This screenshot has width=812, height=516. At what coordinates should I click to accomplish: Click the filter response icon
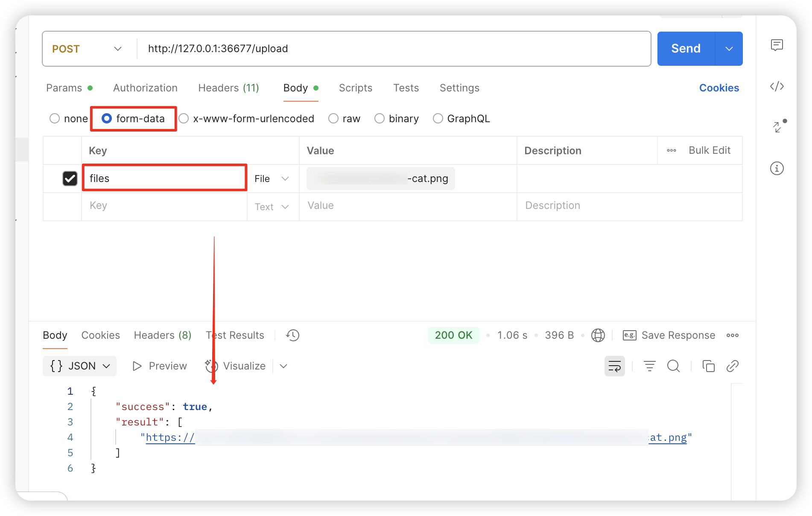click(649, 366)
